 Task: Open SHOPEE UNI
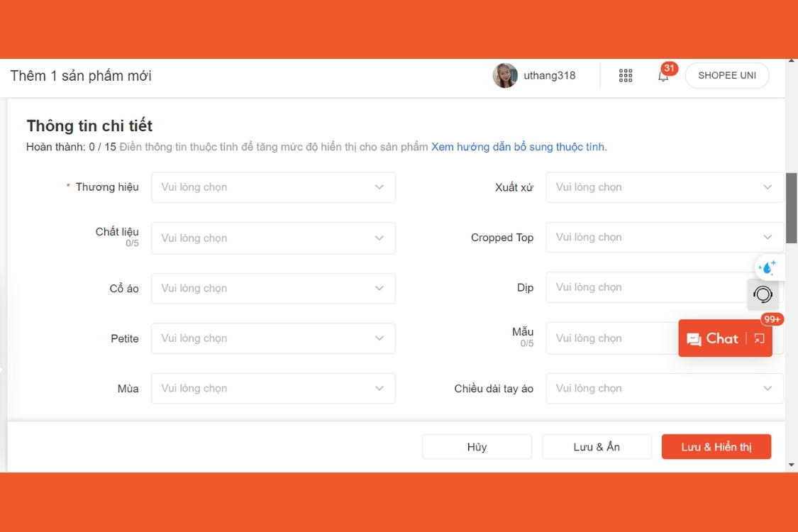point(727,75)
